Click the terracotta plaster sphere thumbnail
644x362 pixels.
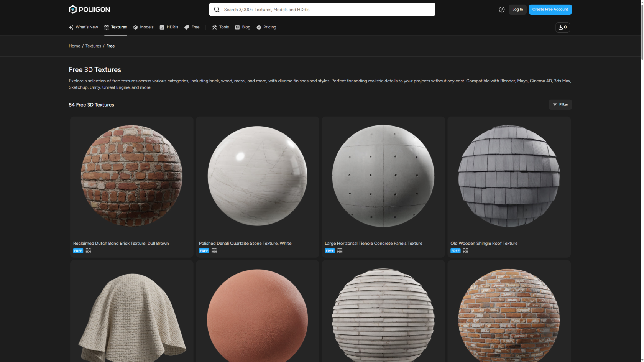click(258, 316)
